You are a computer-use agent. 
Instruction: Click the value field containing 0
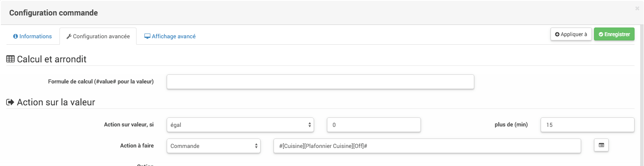pyautogui.click(x=374, y=125)
